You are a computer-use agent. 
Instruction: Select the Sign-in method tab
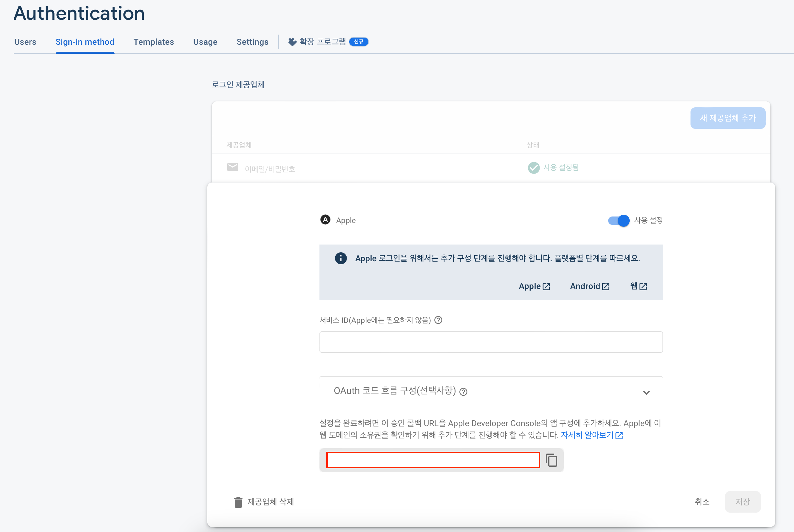(85, 42)
